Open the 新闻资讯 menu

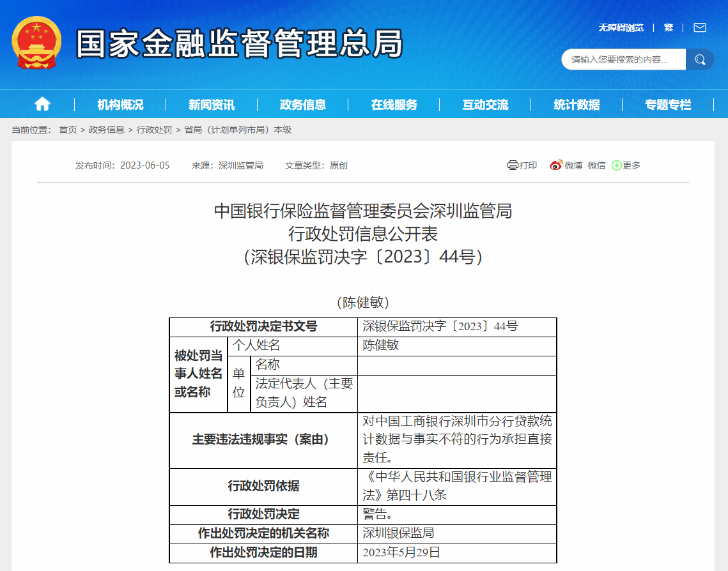pos(212,105)
